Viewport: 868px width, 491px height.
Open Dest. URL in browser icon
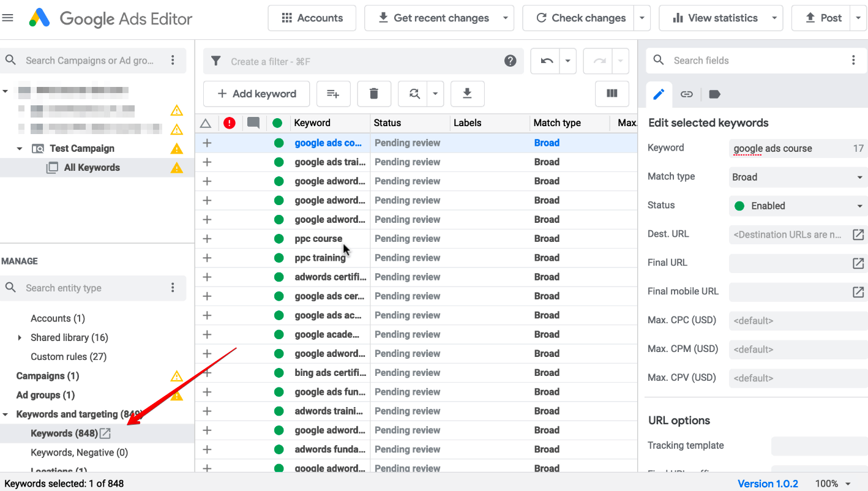(858, 234)
